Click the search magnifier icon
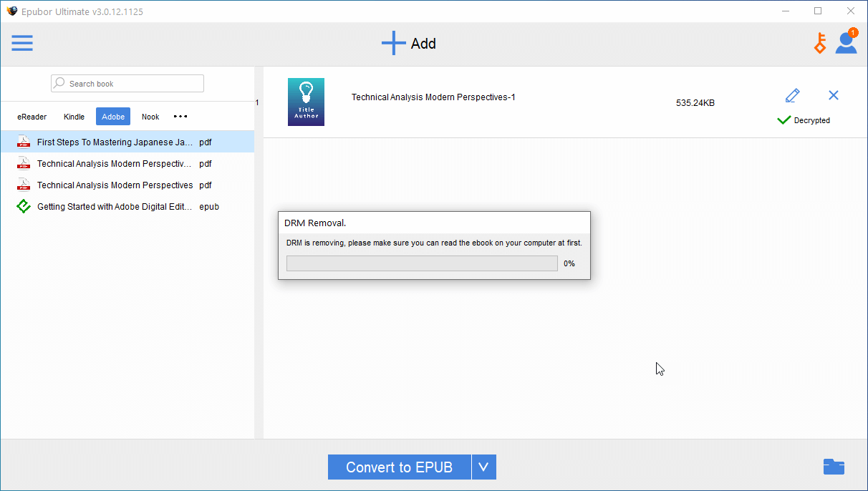 point(59,83)
